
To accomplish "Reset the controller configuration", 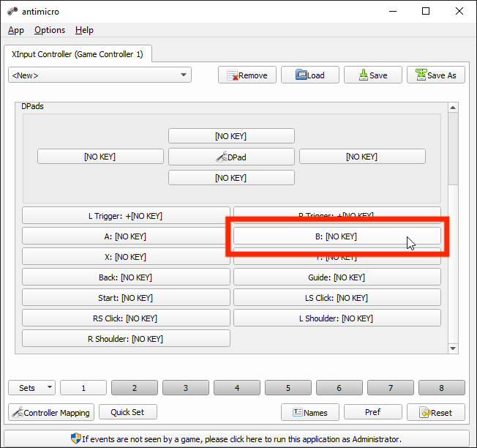I will click(x=435, y=412).
